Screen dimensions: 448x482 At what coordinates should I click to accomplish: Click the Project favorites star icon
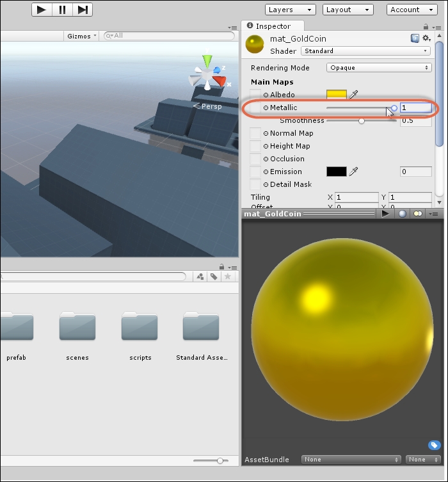point(228,277)
